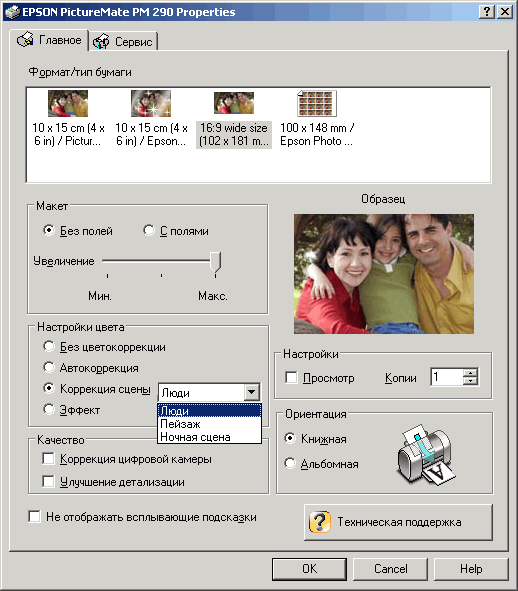518x591 pixels.
Task: Open the scene correction dropdown arrow
Action: (x=251, y=392)
